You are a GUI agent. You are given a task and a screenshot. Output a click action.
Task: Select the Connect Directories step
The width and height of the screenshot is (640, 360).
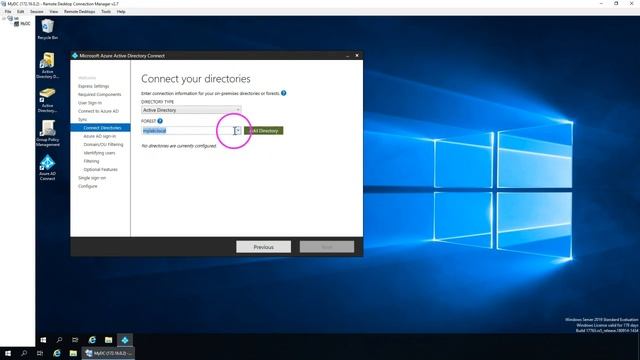click(100, 128)
